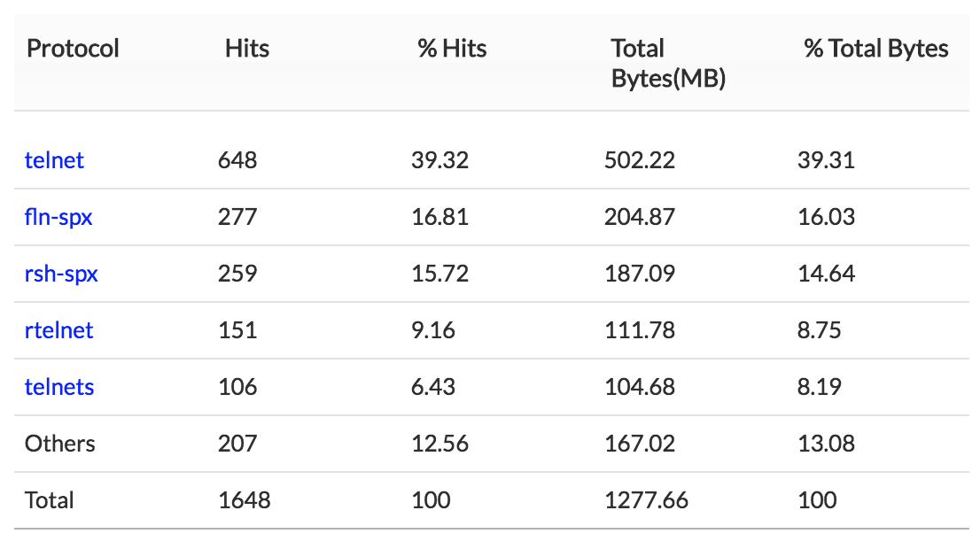Sort by the Hits column header
Viewport: 980px width, 549px height.
click(x=246, y=48)
